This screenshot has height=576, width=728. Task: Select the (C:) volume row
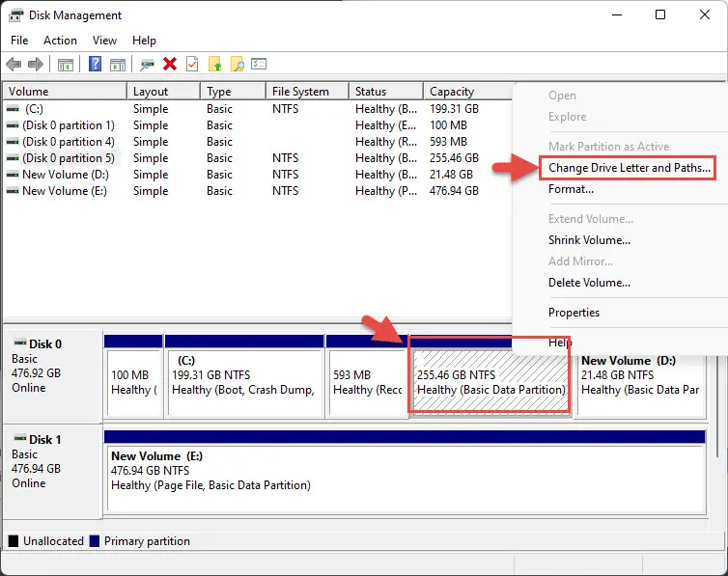258,108
